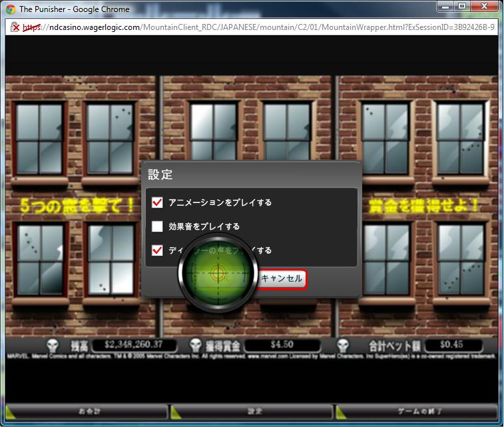Maximize the Chrome window
This screenshot has height=428, width=504.
pos(462,7)
